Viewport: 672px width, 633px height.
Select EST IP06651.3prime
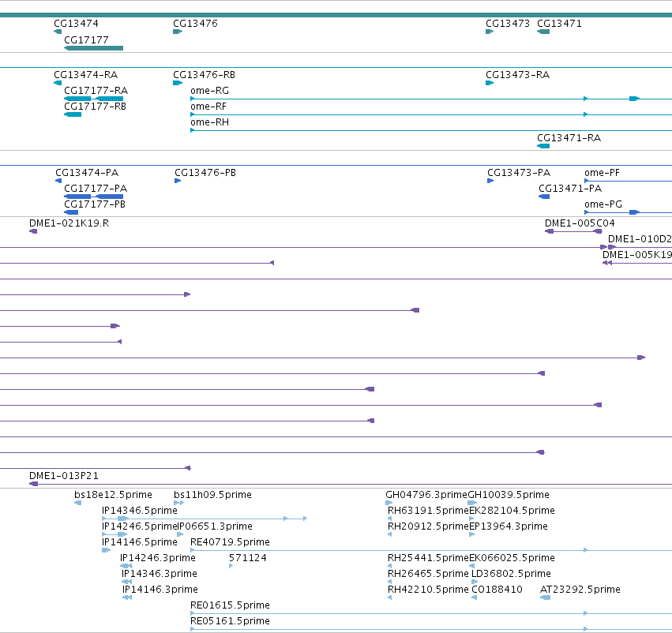coord(215,526)
